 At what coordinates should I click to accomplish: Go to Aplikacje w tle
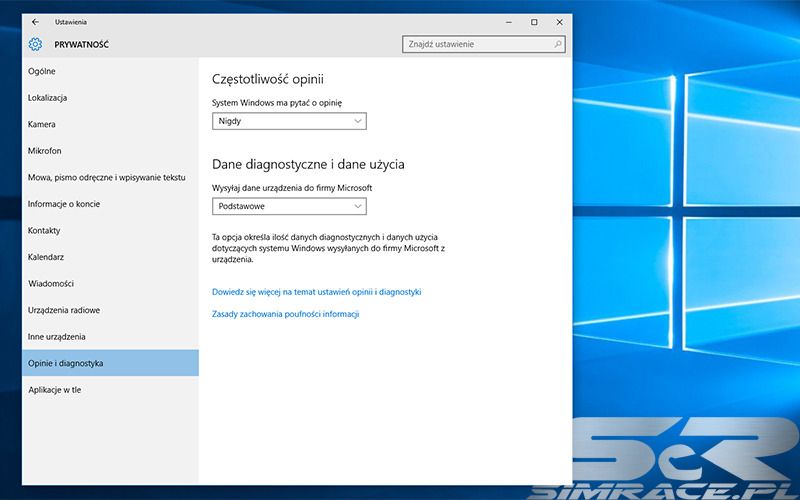[x=55, y=389]
